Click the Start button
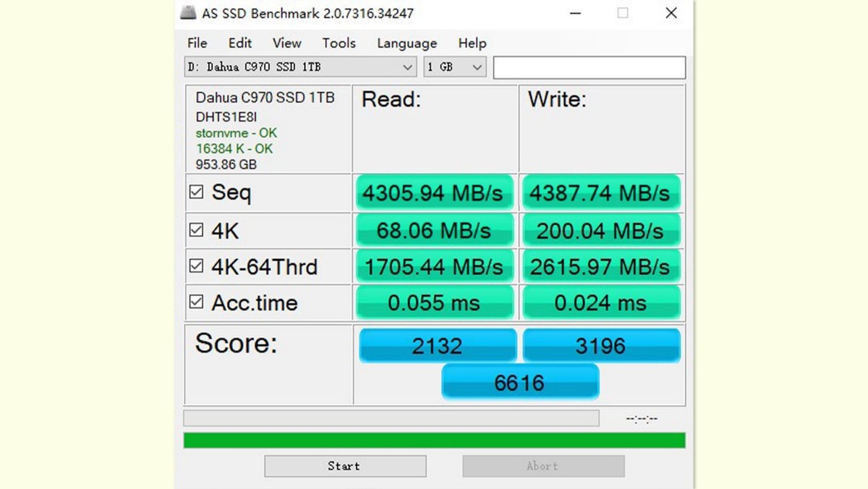Screen dimensions: 868x489 345,466
